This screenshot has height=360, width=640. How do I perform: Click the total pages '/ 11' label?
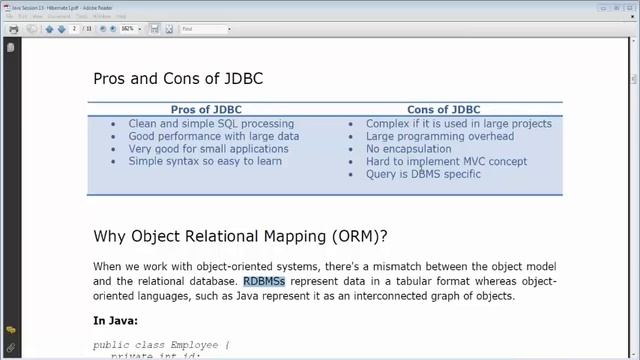pyautogui.click(x=87, y=29)
